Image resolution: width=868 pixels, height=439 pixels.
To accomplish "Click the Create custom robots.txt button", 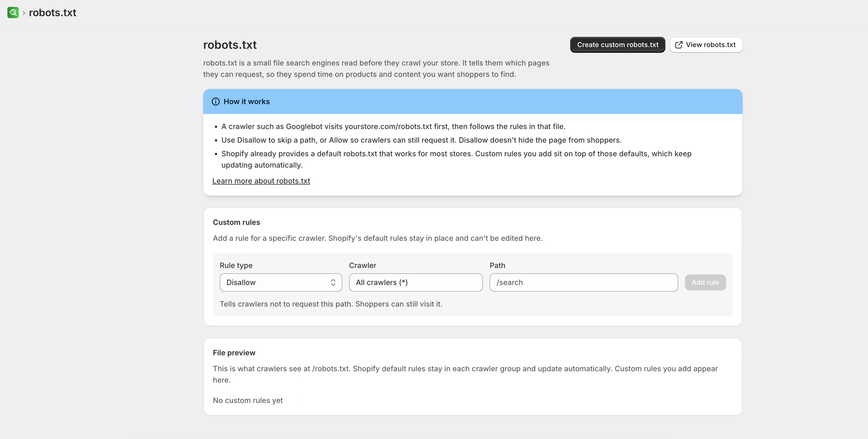I will 618,45.
